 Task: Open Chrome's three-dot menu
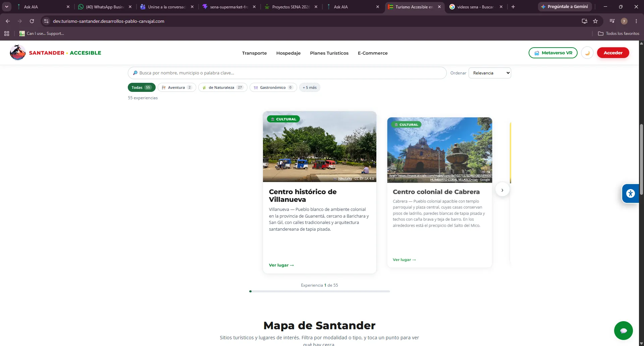tap(636, 21)
